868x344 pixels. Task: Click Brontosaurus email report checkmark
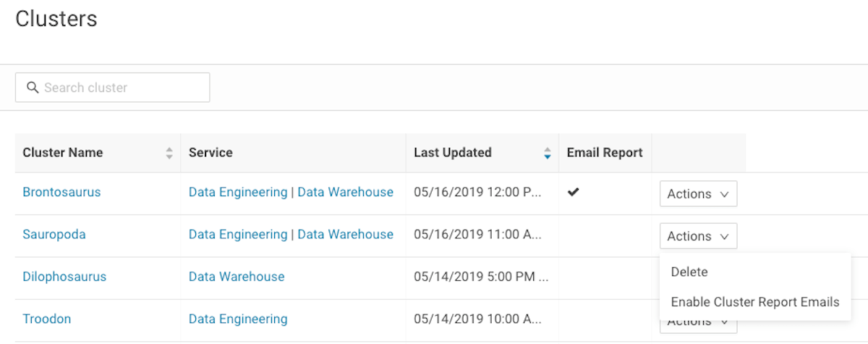pos(573,193)
